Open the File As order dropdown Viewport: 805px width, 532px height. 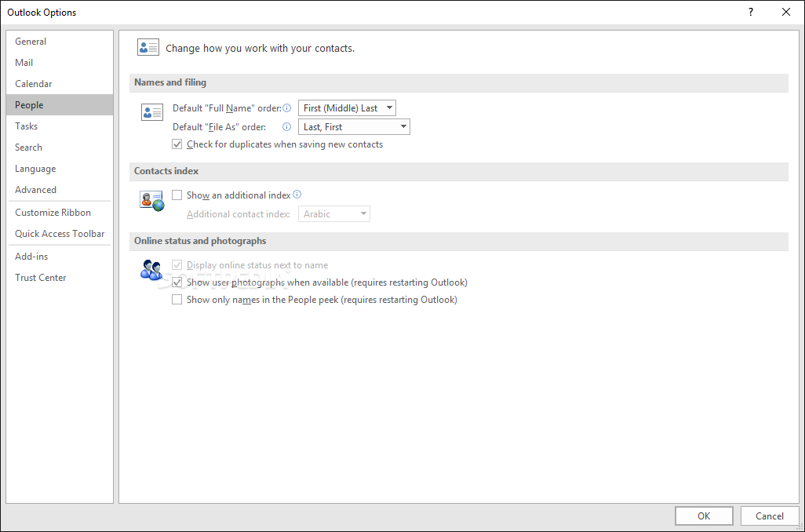tap(354, 127)
